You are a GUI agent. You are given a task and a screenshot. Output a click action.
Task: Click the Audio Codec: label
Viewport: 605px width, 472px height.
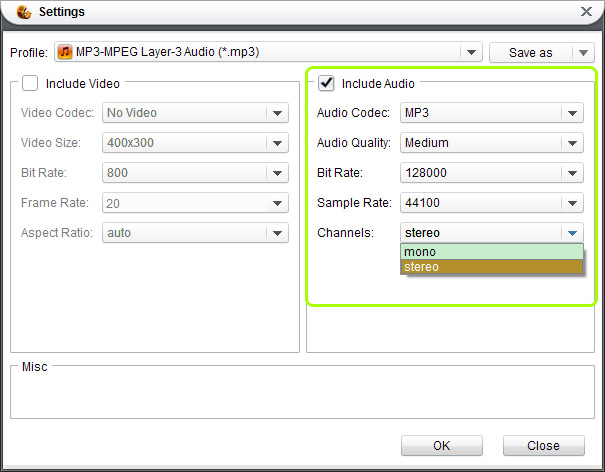point(353,113)
